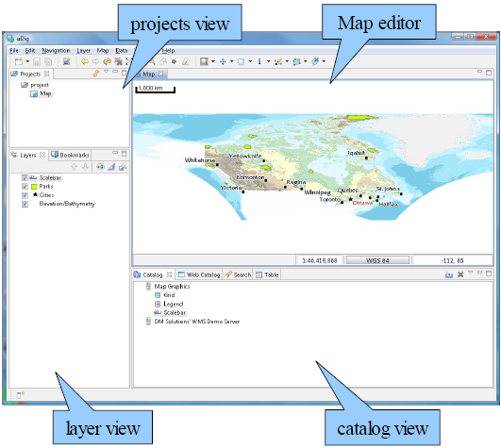The image size is (501, 448).
Task: Toggle the Cities layer checkbox
Action: point(25,195)
